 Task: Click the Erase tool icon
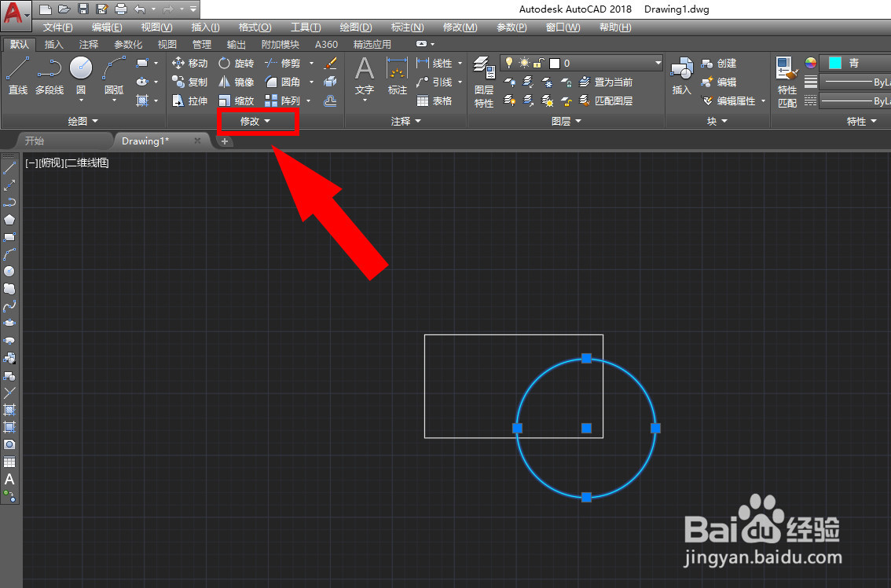click(x=330, y=63)
